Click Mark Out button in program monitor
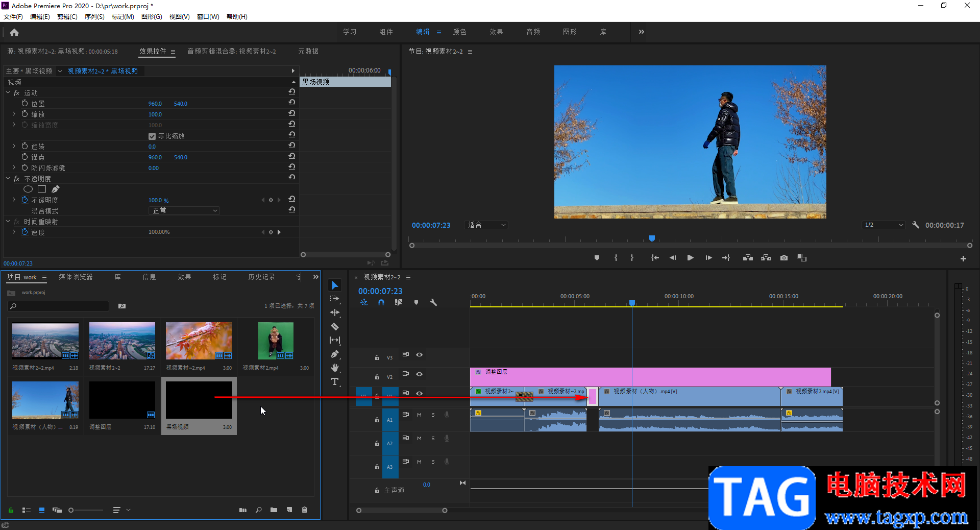 [632, 258]
